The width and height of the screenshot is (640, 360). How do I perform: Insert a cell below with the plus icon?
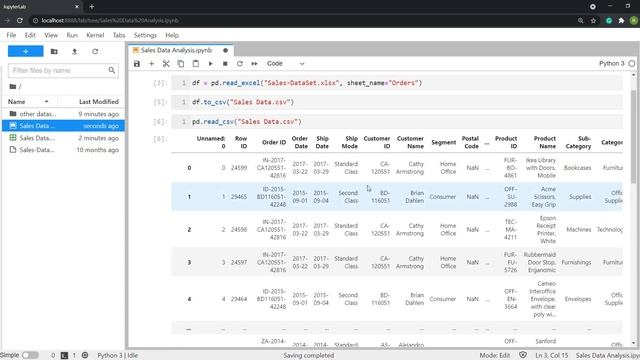point(151,64)
